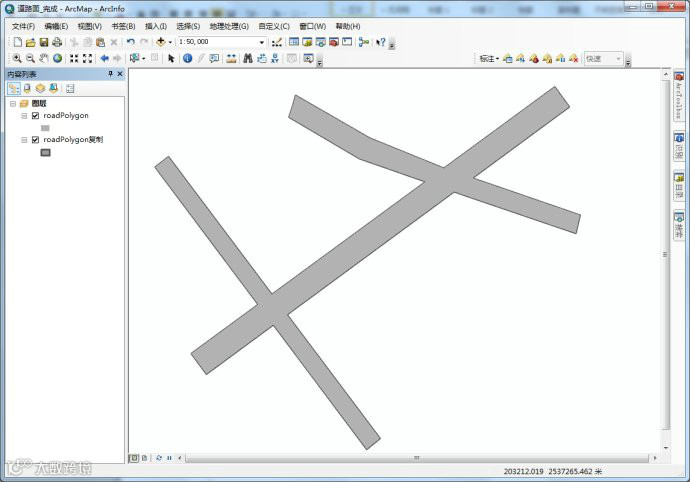Screen dimensions: 690x482
Task: Collapse the roadPolygon复制 layer legend
Action: 24,140
